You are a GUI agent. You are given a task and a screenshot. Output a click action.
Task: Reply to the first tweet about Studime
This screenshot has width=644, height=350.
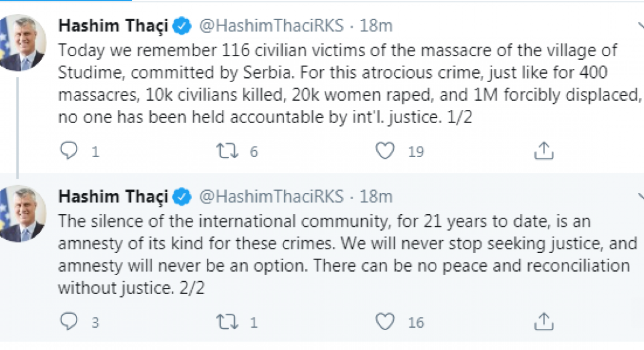pos(70,151)
